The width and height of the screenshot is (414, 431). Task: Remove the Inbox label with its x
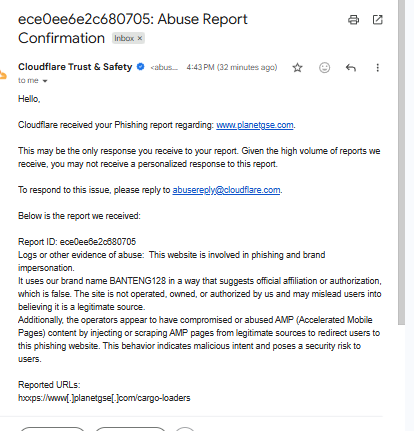140,38
